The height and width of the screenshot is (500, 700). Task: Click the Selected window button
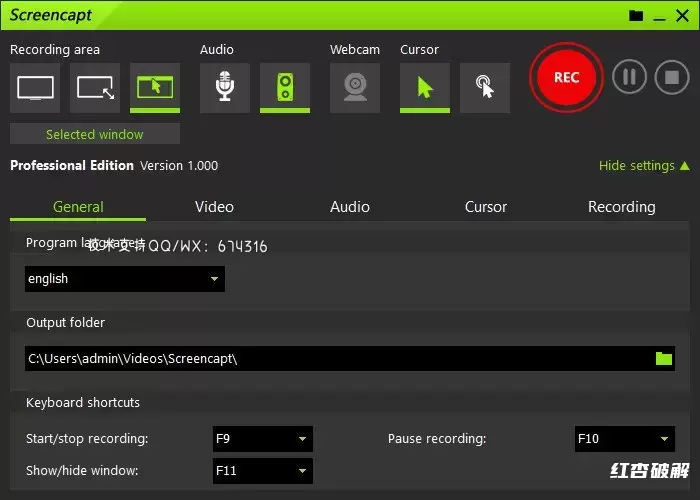tap(95, 134)
